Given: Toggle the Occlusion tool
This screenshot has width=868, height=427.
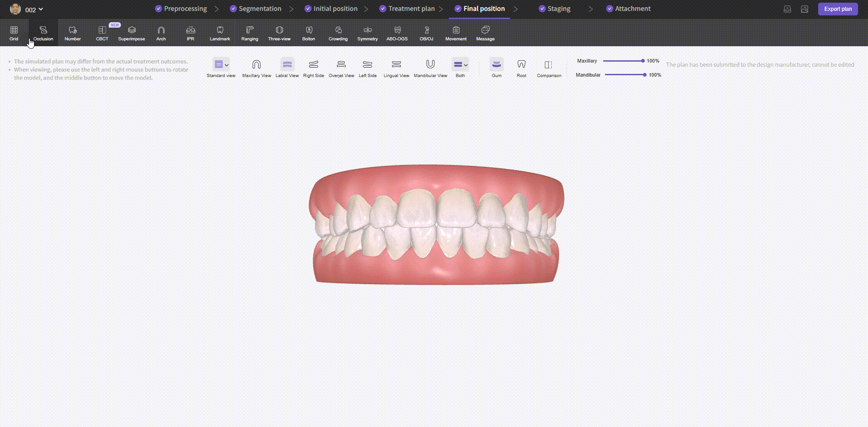Looking at the screenshot, I should (43, 34).
